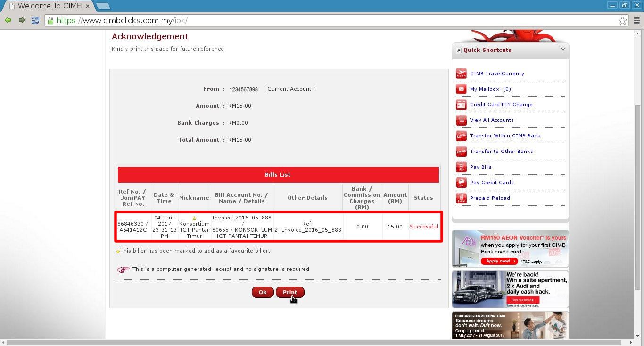Image resolution: width=644 pixels, height=346 pixels.
Task: Click the browser Forward arrow
Action: [x=22, y=20]
